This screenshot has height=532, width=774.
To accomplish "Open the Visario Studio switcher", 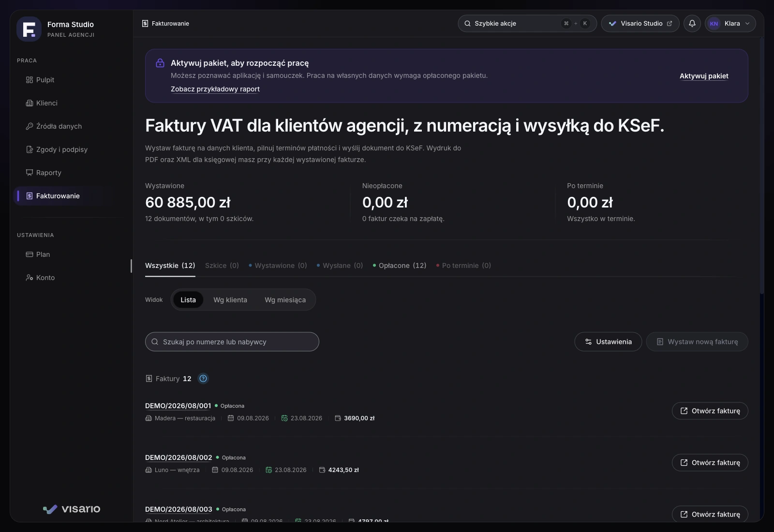I will (x=640, y=23).
